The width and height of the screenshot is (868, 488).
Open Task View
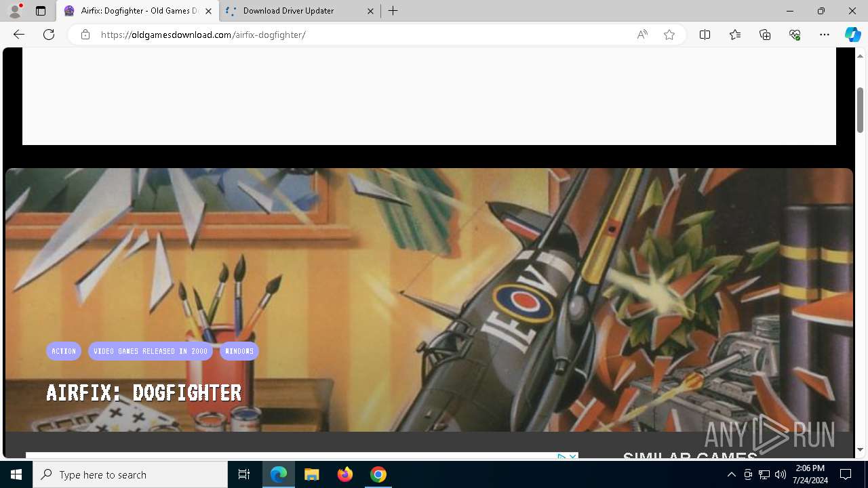(x=244, y=474)
